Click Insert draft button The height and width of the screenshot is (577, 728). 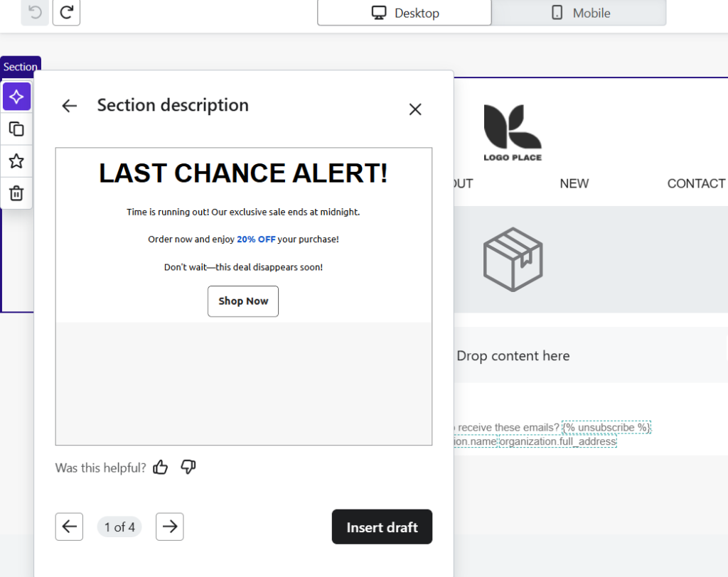coord(382,527)
